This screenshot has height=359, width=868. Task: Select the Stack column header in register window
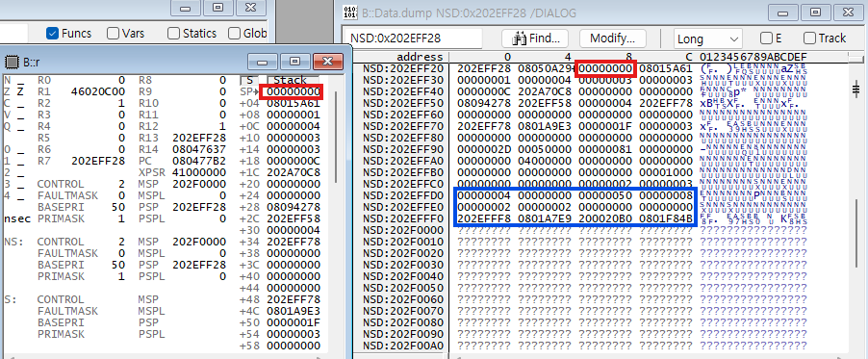[x=294, y=80]
